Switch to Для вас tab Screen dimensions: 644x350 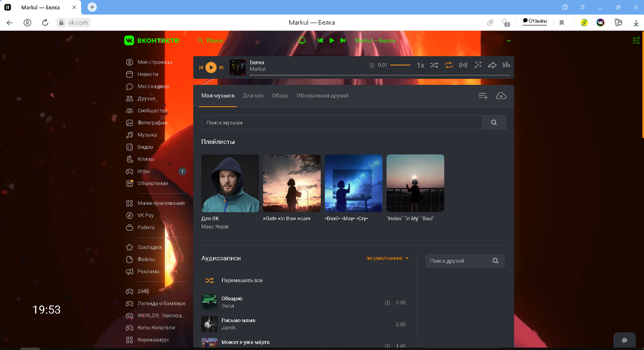pyautogui.click(x=253, y=96)
